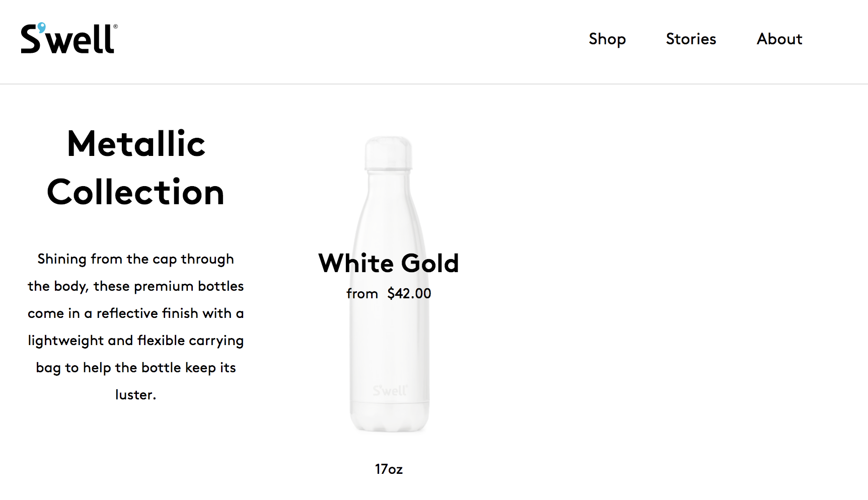Screen dimensions: 868x500
Task: Click the white bottle's cap
Action: (388, 152)
